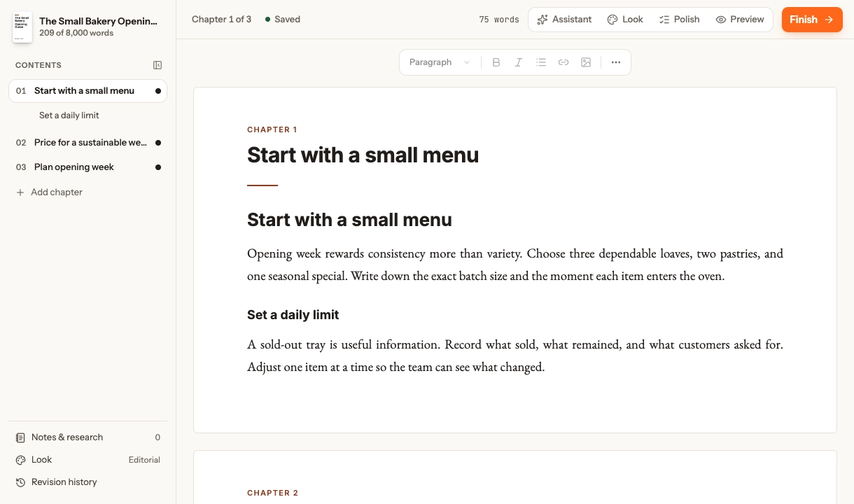The width and height of the screenshot is (854, 504).
Task: Click the paragraph starting 'Opening week rewards consistency'
Action: pyautogui.click(x=515, y=265)
